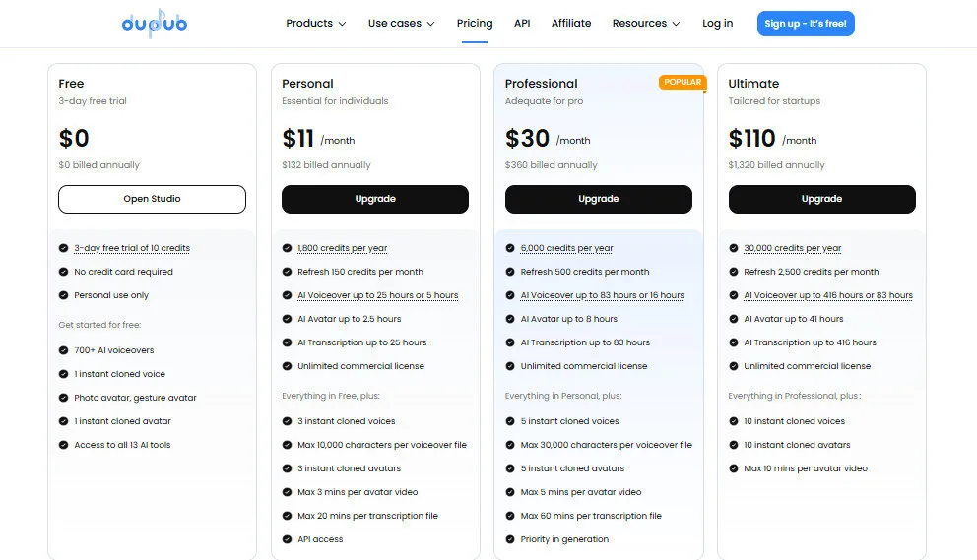
Task: Click the Dupdub logo icon
Action: point(154,23)
